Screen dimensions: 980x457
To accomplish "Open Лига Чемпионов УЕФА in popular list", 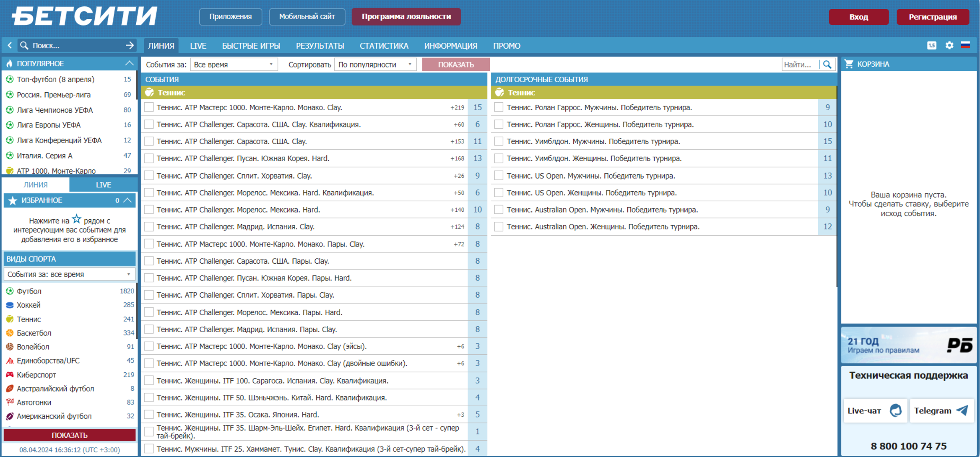I will (x=55, y=110).
